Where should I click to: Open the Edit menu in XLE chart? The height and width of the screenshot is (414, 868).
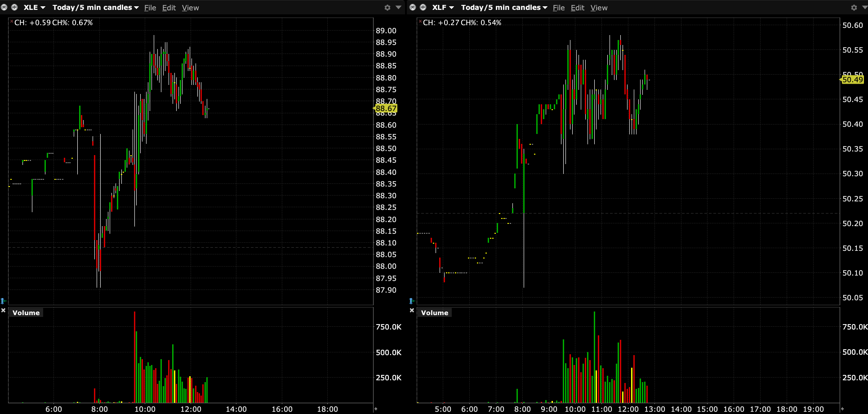(x=169, y=8)
